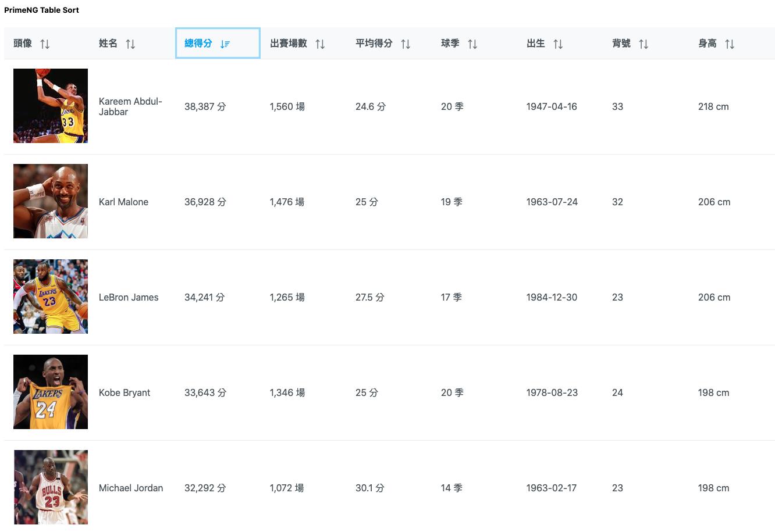Click the 36,928 分 total points cell
Viewport: 775px width, 532px height.
[x=205, y=202]
